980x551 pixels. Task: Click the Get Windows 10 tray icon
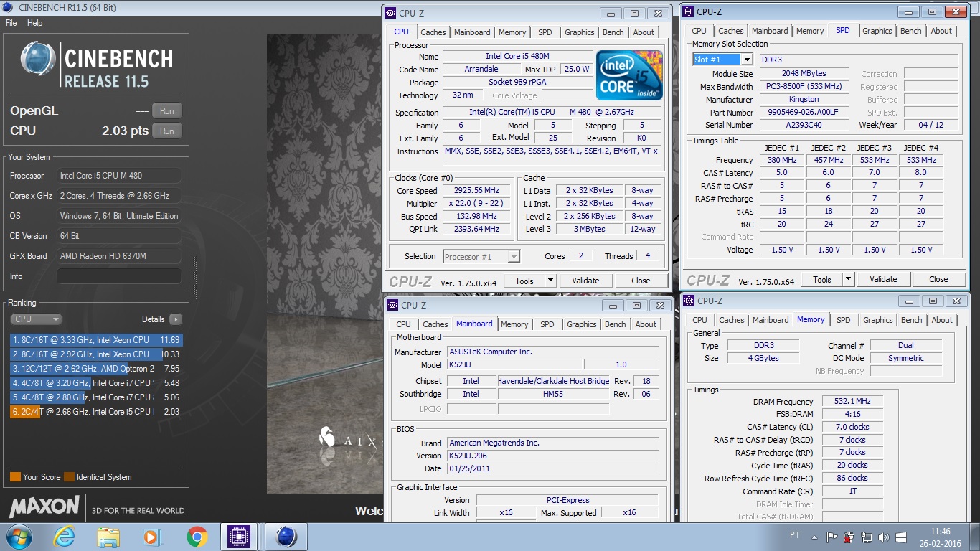[902, 537]
